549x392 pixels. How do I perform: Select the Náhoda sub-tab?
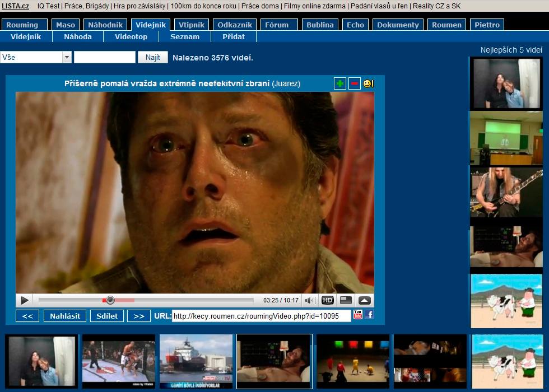click(78, 36)
